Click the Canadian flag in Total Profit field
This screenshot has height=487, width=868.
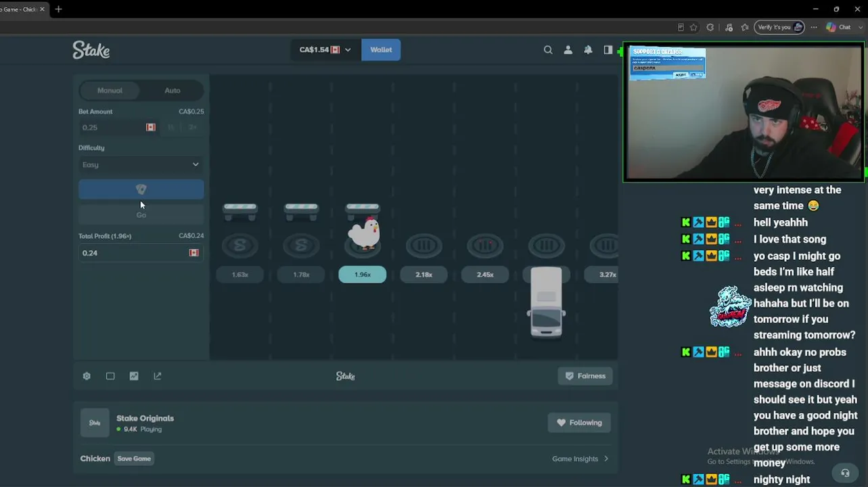point(194,252)
